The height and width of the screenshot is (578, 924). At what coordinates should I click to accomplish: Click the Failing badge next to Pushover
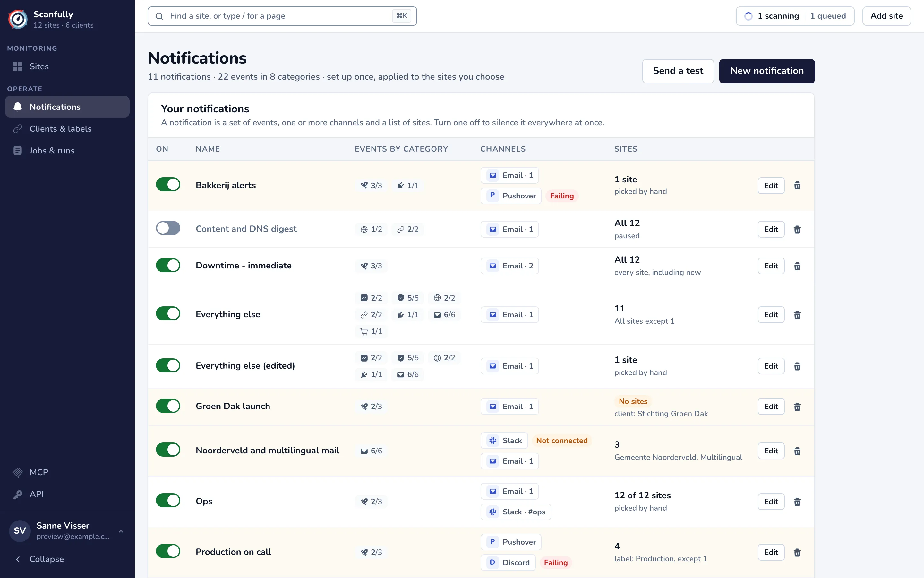point(562,196)
